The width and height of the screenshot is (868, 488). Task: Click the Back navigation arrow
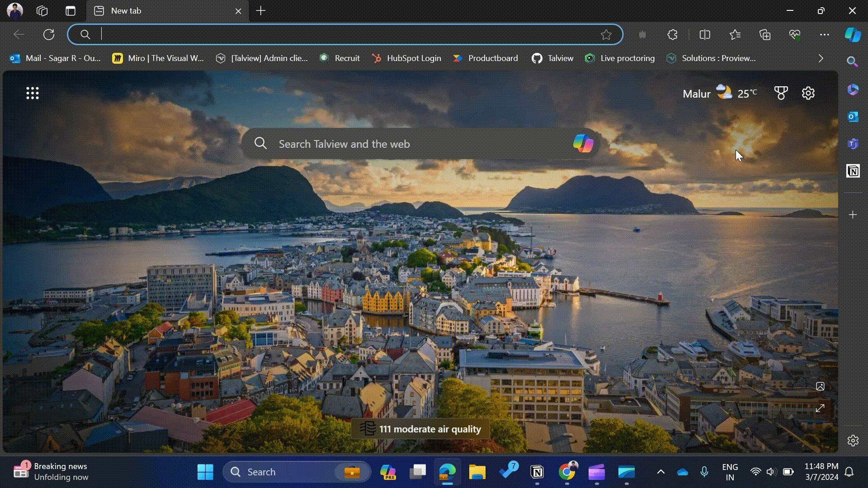pyautogui.click(x=19, y=34)
